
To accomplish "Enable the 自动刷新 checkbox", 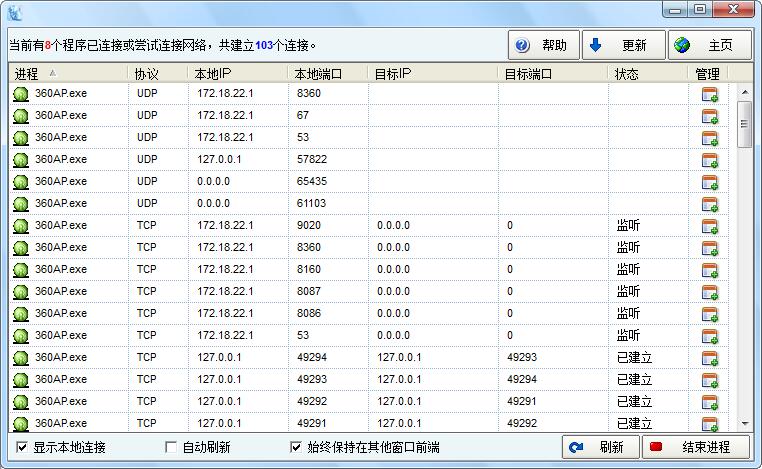I will (171, 447).
